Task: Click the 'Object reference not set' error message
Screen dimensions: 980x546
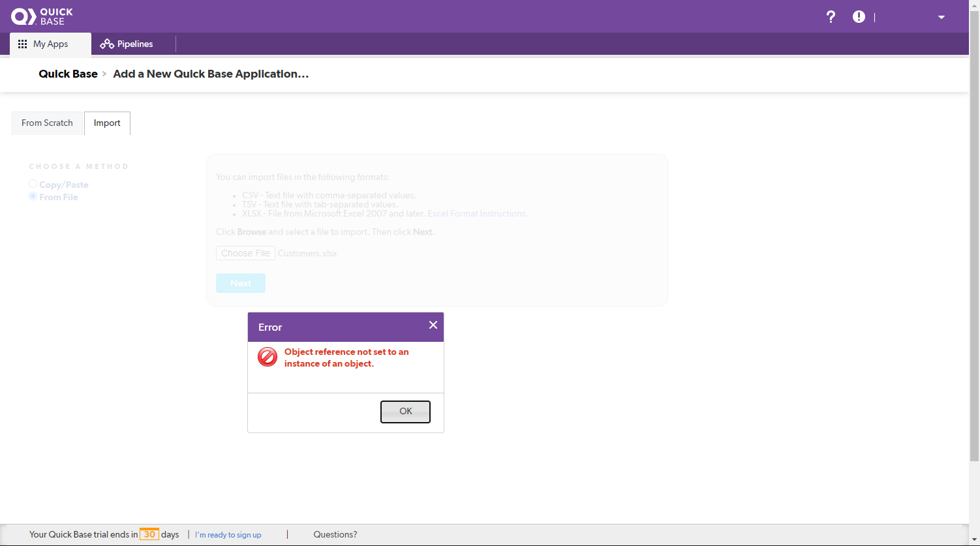Action: coord(346,357)
